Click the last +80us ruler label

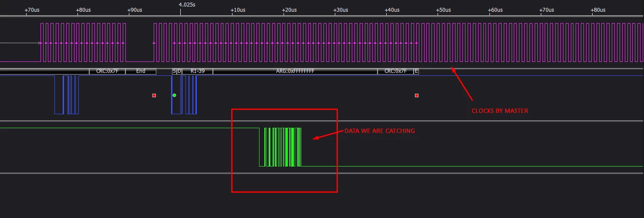[598, 10]
